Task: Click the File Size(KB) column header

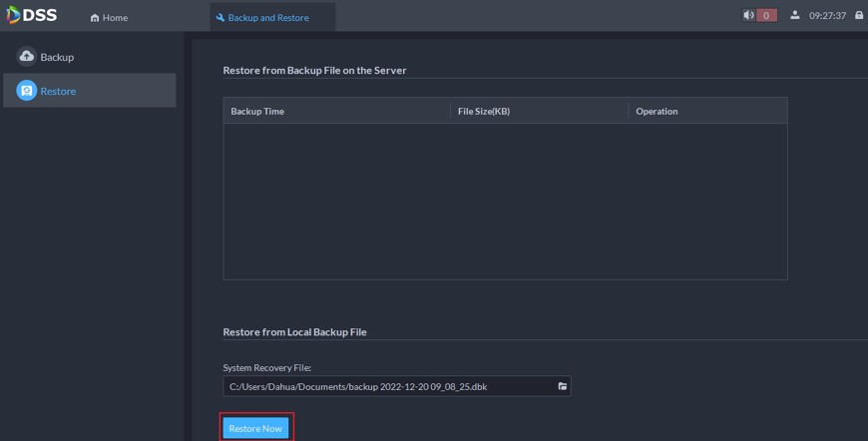Action: [x=484, y=111]
